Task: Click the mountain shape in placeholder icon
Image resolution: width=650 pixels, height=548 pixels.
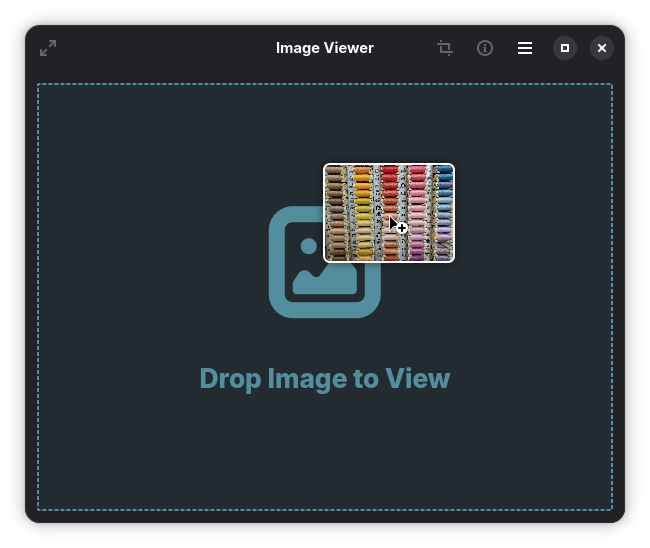Action: (x=325, y=281)
